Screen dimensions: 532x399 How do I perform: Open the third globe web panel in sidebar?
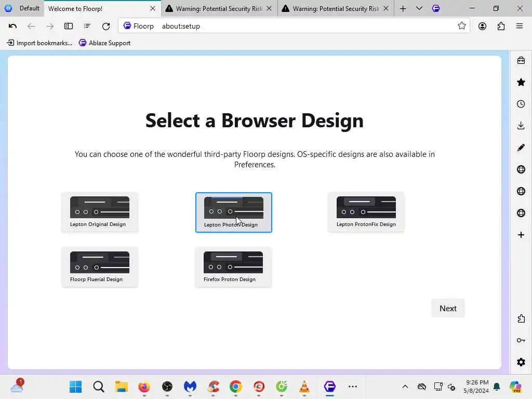pos(521,212)
